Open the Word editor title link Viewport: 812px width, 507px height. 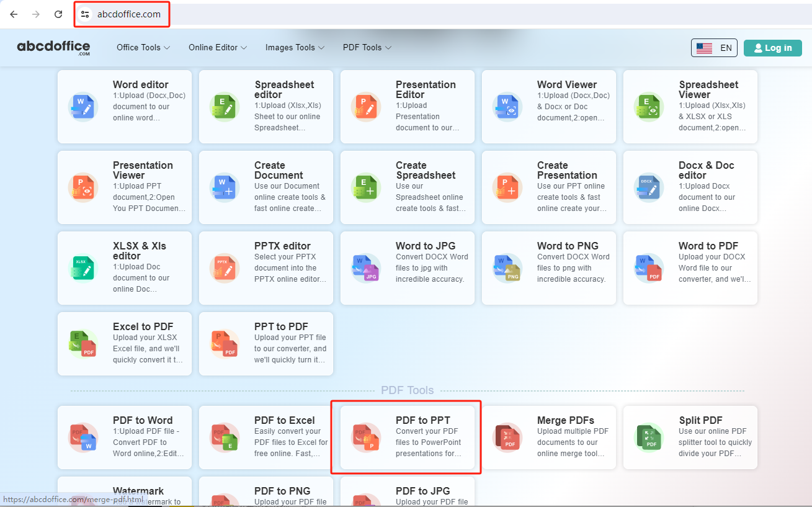pos(141,84)
